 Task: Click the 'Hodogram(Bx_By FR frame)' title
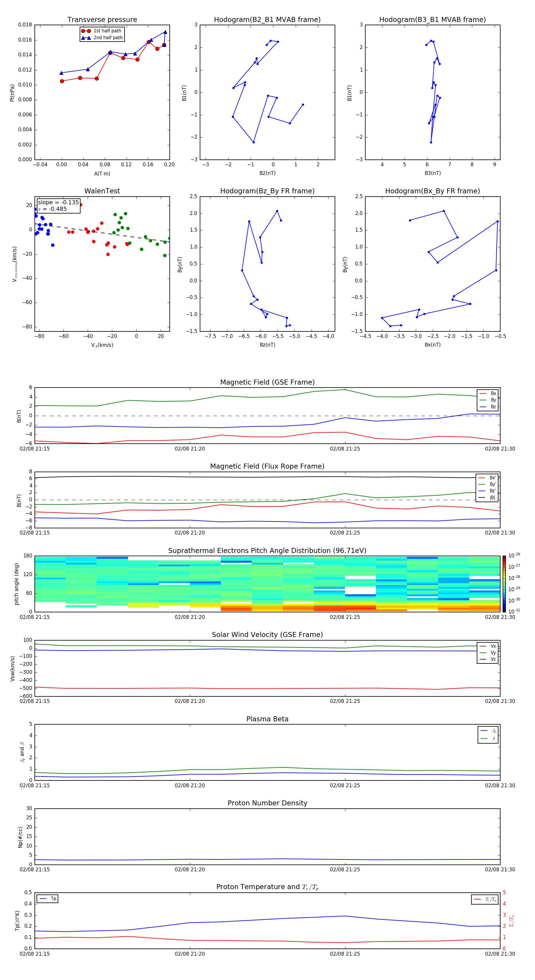tap(432, 191)
